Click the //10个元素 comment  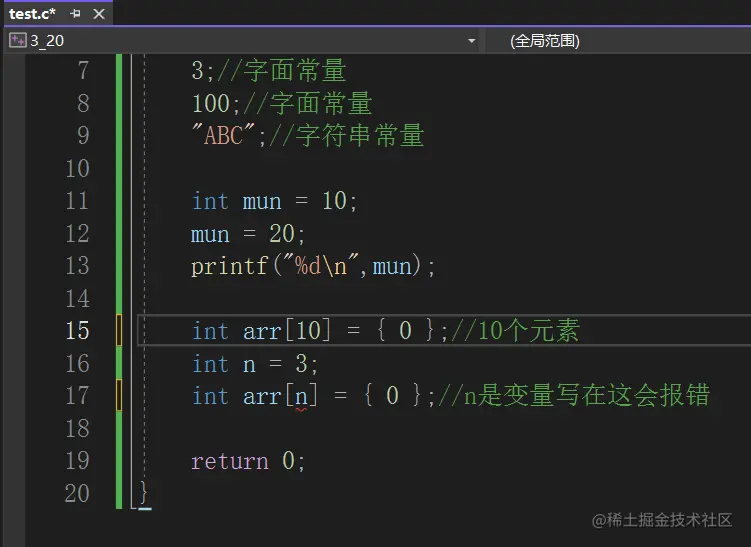515,330
